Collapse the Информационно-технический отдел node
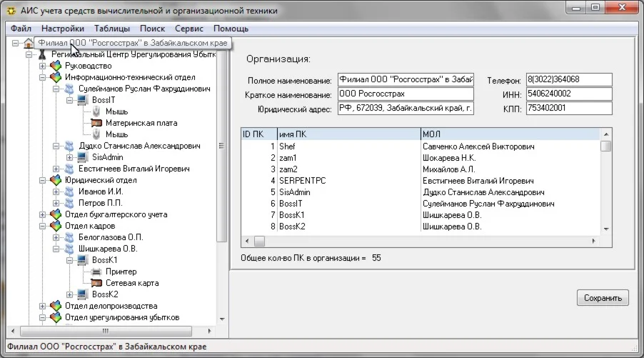Viewport: 644px width, 358px height. (43, 78)
